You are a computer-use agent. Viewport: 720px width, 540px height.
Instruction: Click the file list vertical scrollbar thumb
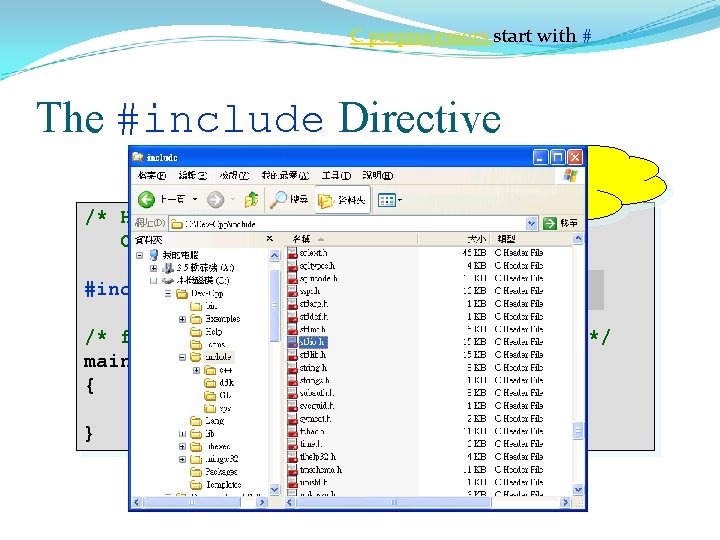[578, 431]
